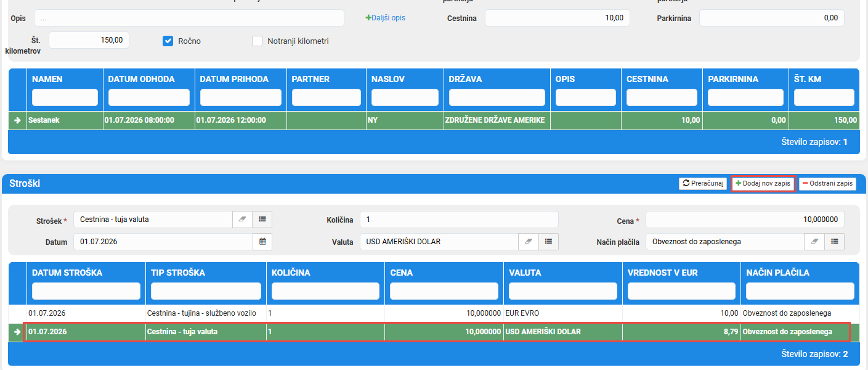
Task: Click filter box under VREDNOST V EUR column
Action: (x=681, y=291)
